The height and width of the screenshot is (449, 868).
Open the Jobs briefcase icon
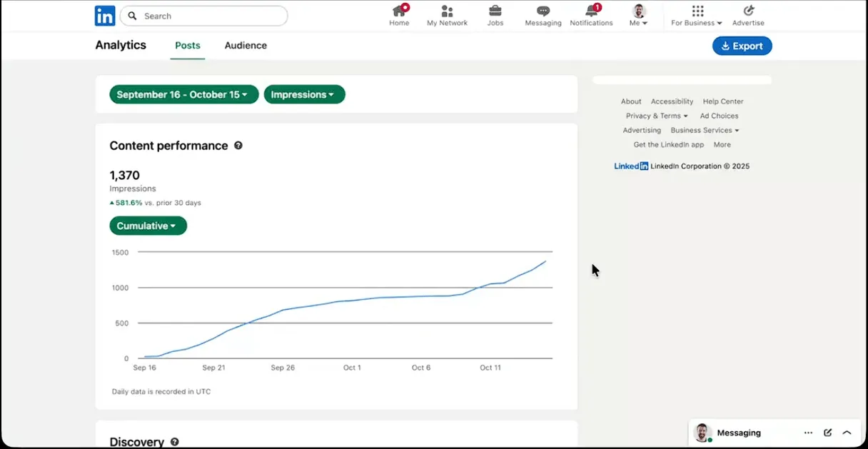[x=495, y=13]
